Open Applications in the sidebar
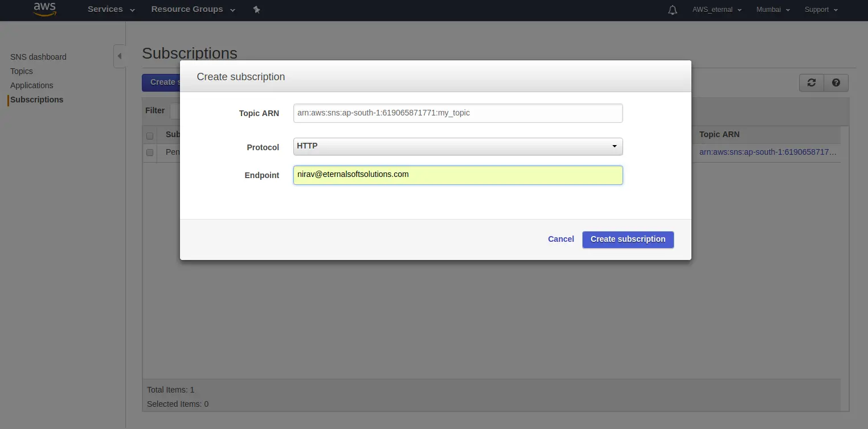868x429 pixels. point(31,85)
